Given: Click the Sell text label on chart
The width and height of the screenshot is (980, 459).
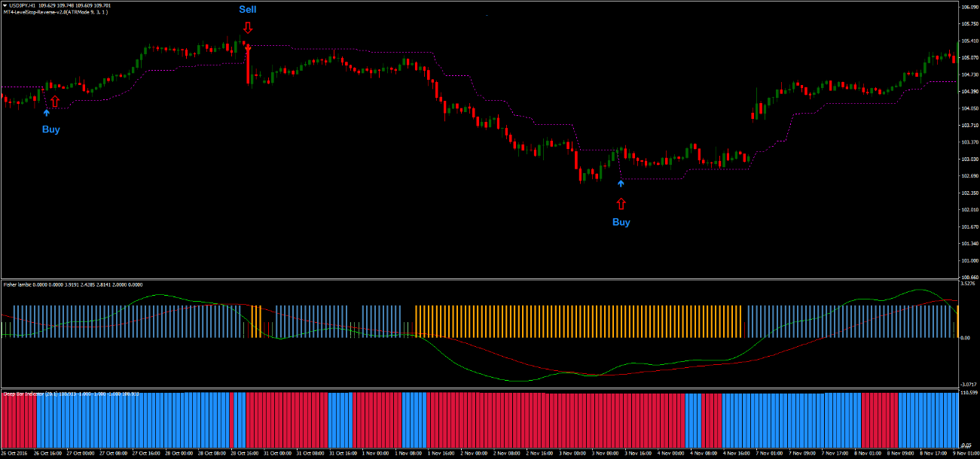Looking at the screenshot, I should pos(248,9).
